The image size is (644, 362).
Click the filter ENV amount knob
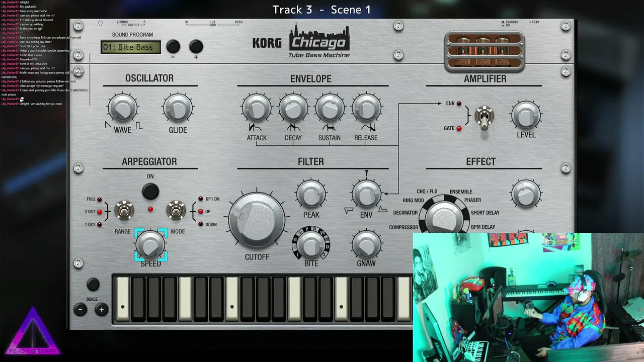coord(366,194)
